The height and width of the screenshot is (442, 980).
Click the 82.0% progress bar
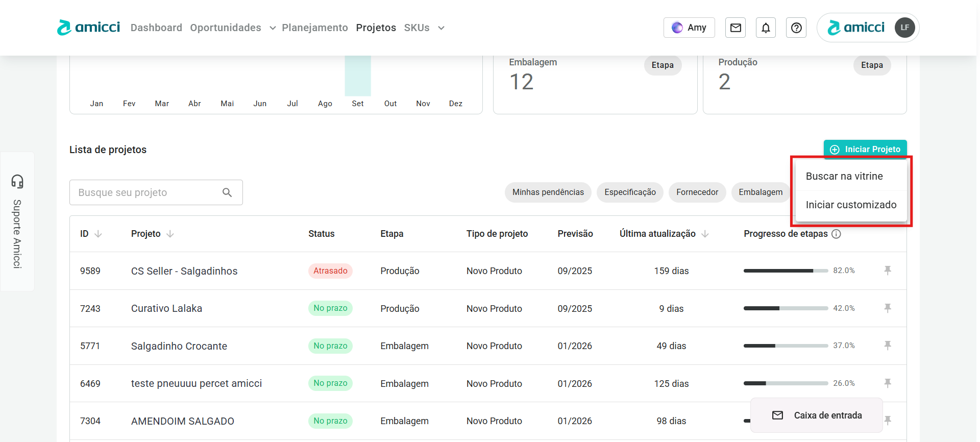[x=785, y=271]
